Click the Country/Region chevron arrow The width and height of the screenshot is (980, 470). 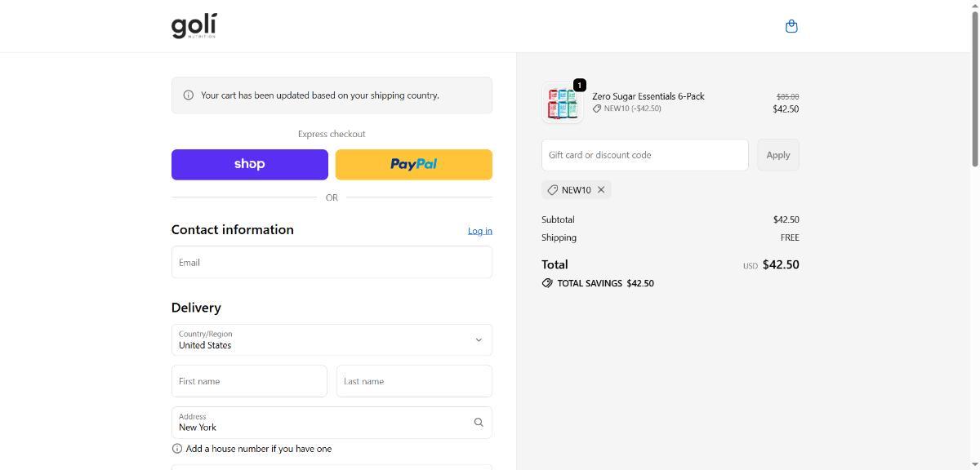pos(479,340)
